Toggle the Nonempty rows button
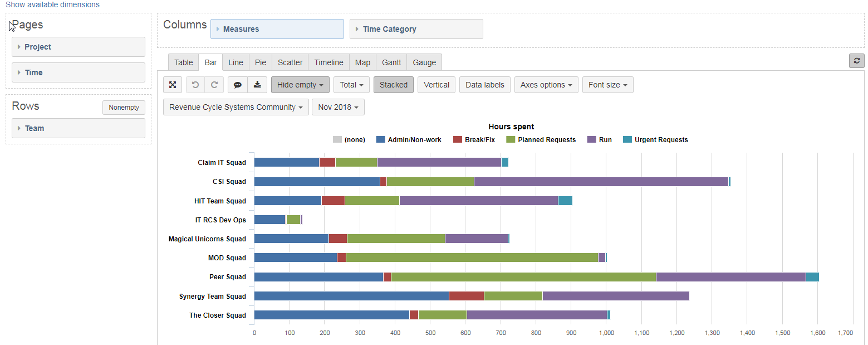Viewport: 868px width, 345px height. (124, 108)
